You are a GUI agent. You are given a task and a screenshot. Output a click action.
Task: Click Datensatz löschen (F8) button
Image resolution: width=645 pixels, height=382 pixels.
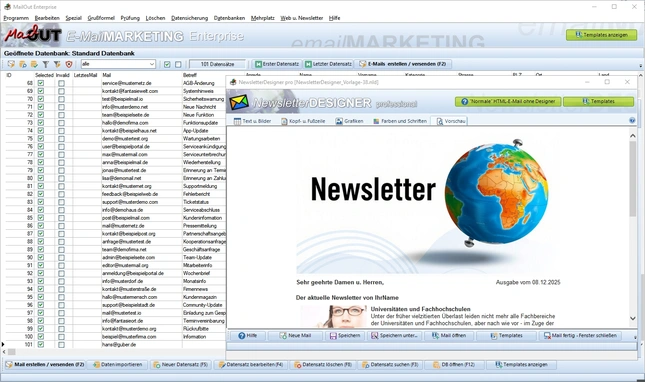click(x=323, y=365)
